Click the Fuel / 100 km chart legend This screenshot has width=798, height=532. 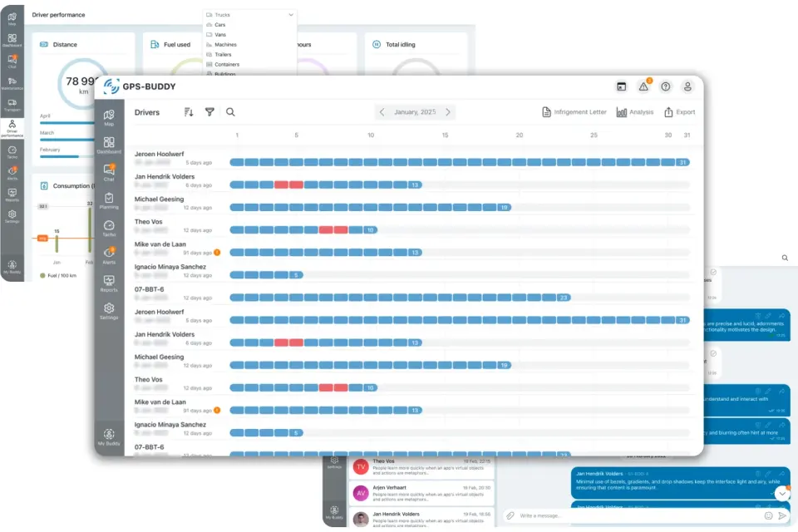(x=58, y=275)
